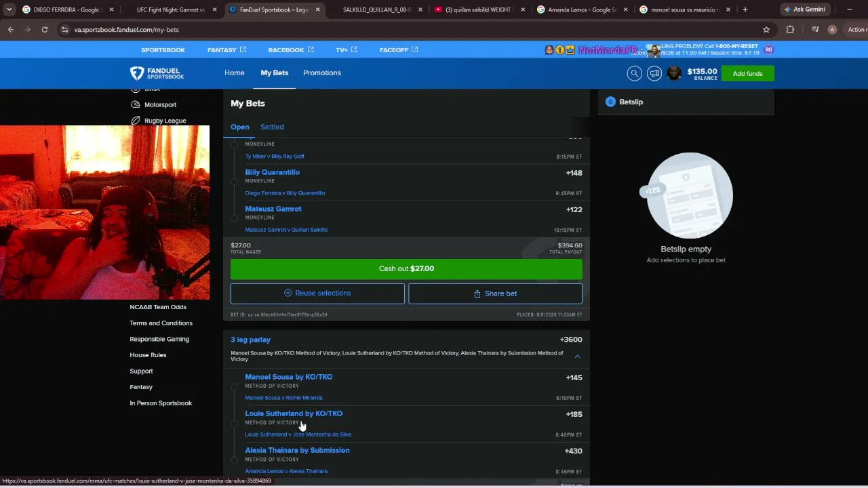This screenshot has width=868, height=488.
Task: Cash out the parlay for $27.00
Action: click(x=406, y=269)
